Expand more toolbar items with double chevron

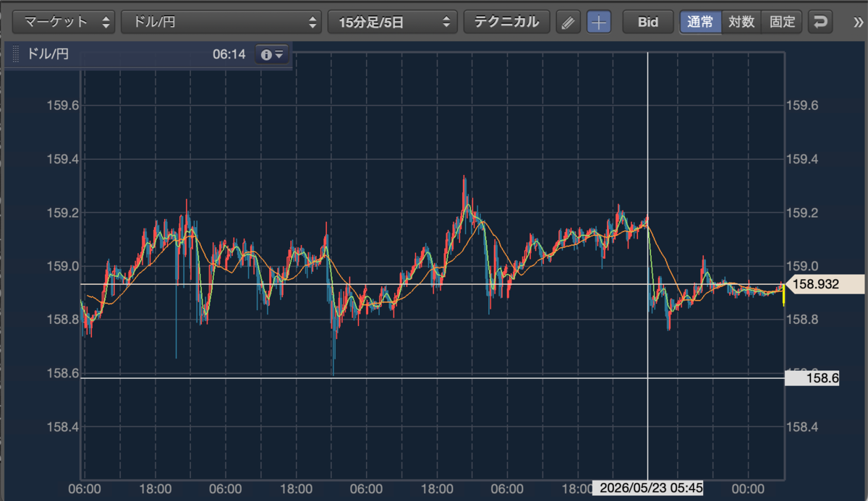(x=857, y=22)
